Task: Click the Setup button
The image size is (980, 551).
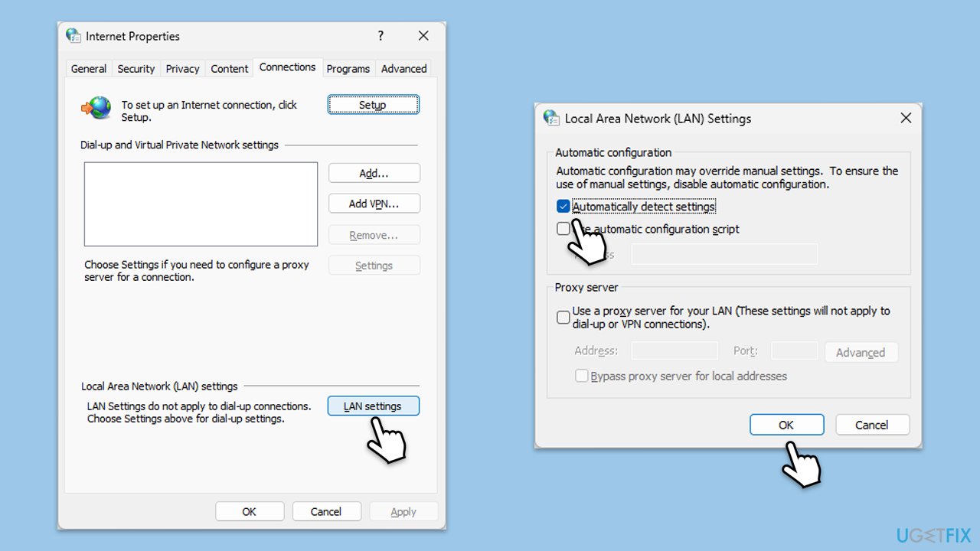Action: (x=373, y=105)
